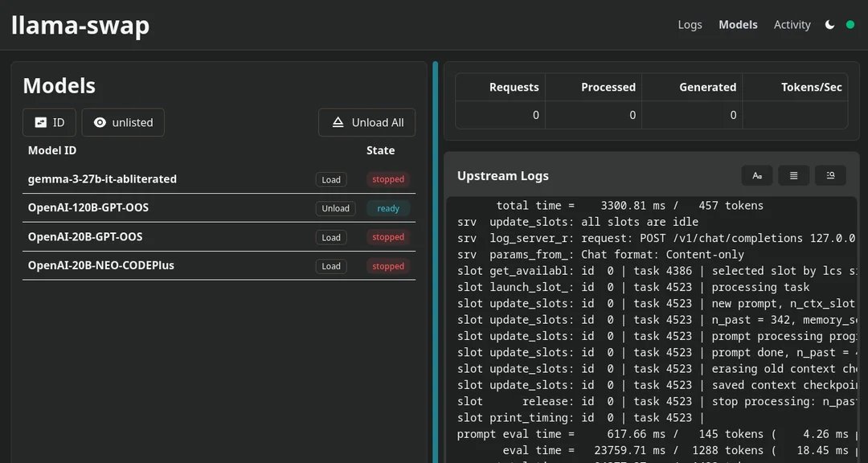Toggle unlisted models visibility eye button

(x=123, y=122)
